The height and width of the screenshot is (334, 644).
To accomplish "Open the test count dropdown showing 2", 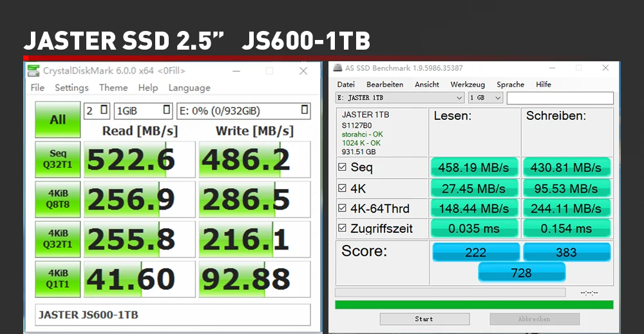I will point(97,111).
